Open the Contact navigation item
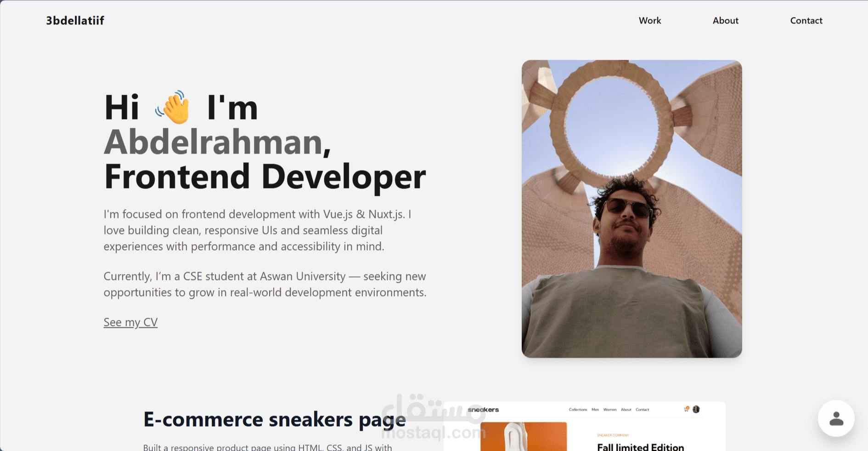The image size is (868, 451). pos(806,20)
